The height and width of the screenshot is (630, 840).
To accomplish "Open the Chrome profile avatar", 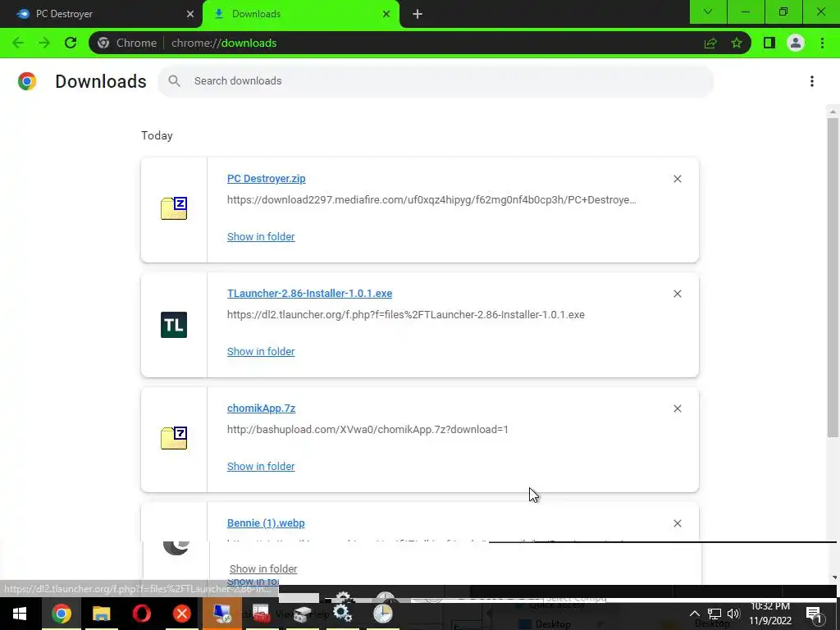I will pos(796,43).
